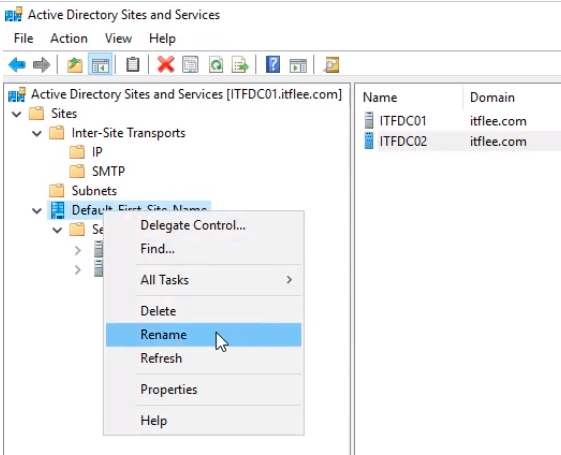Choose Delete from context menu
Screen dimensions: 561x455
click(204, 311)
